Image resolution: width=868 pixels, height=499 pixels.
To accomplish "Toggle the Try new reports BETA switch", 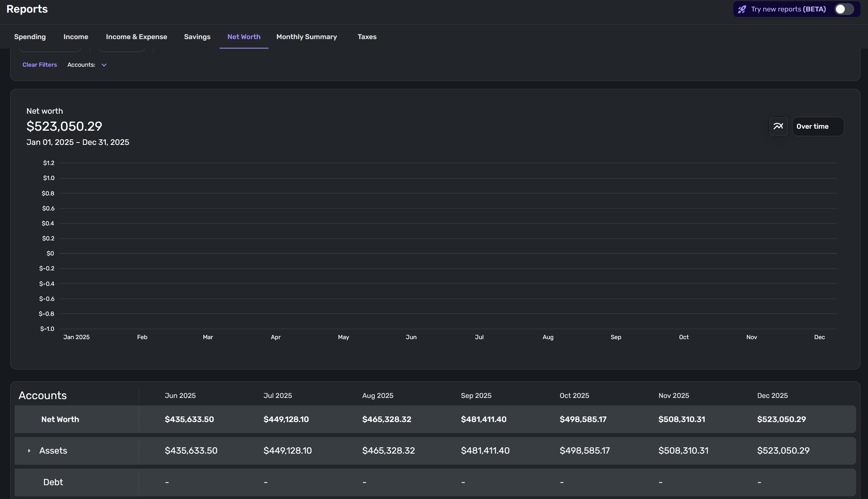I will coord(844,9).
